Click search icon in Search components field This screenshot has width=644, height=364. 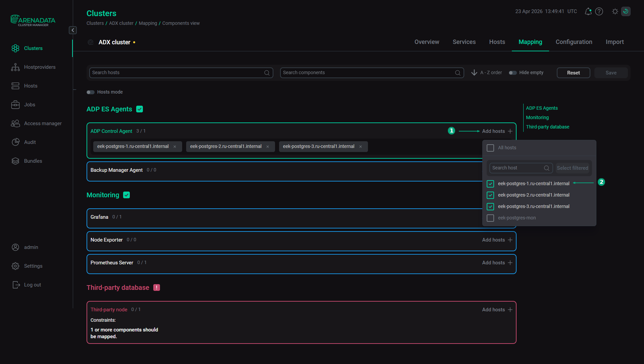point(458,73)
